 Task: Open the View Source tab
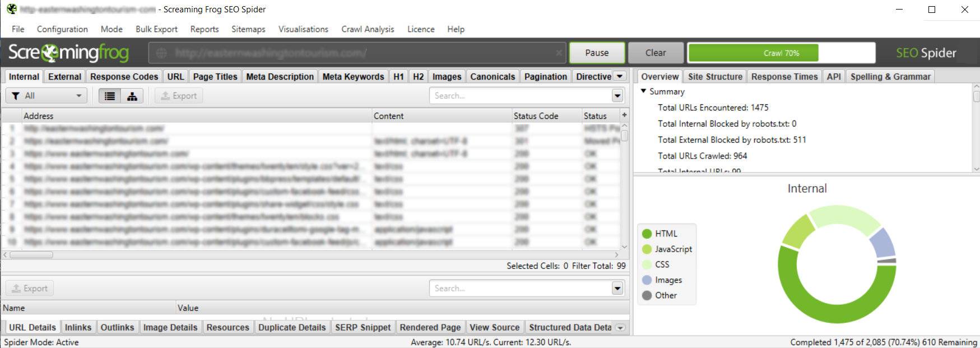495,327
